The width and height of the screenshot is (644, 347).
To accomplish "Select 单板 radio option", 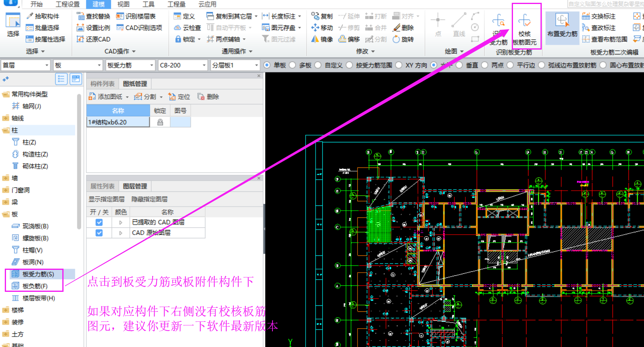I will click(267, 65).
